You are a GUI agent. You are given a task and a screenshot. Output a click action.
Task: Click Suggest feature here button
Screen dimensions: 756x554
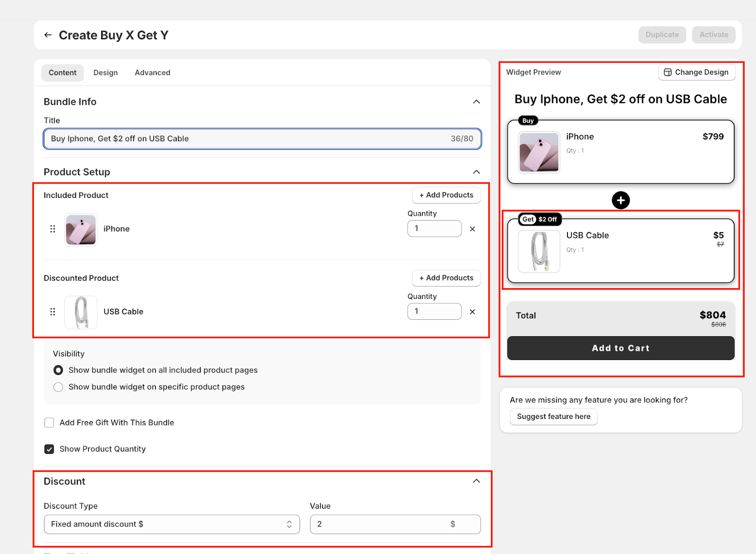553,417
